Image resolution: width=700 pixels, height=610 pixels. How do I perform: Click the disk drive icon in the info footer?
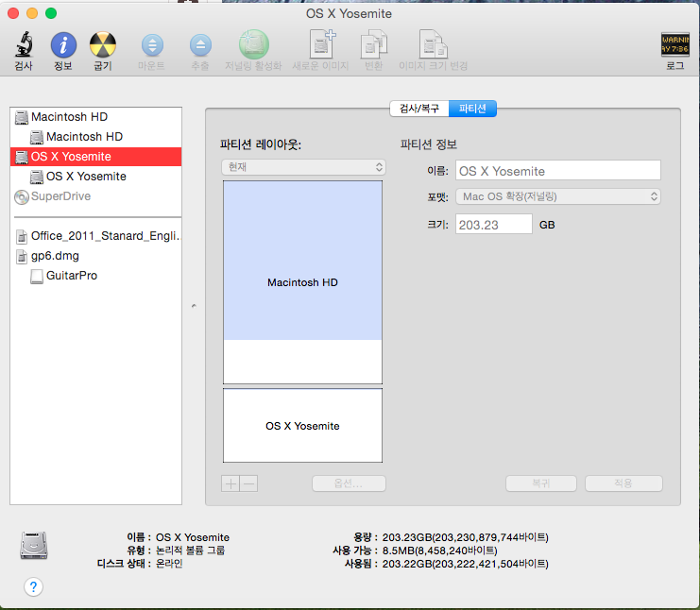pos(34,545)
